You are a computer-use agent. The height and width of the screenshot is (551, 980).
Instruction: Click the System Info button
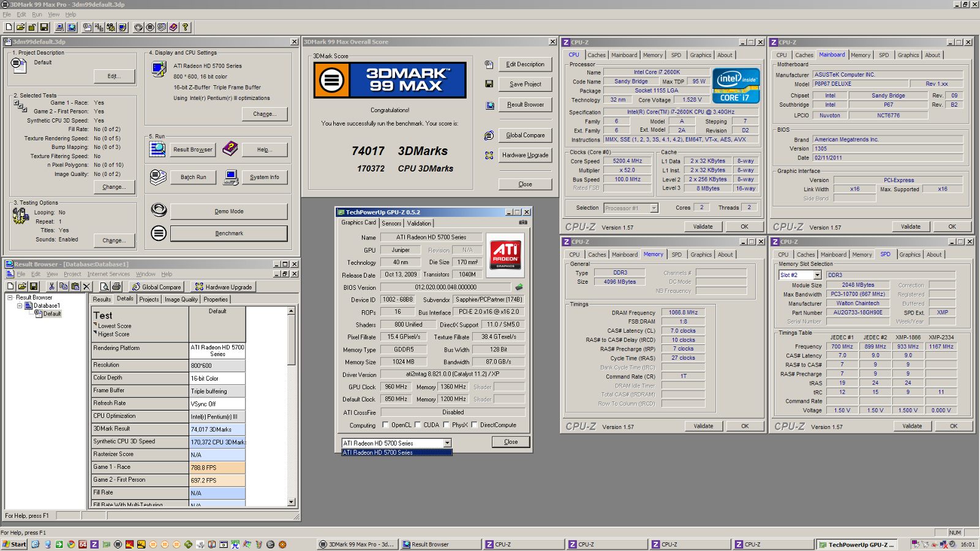[x=265, y=177]
